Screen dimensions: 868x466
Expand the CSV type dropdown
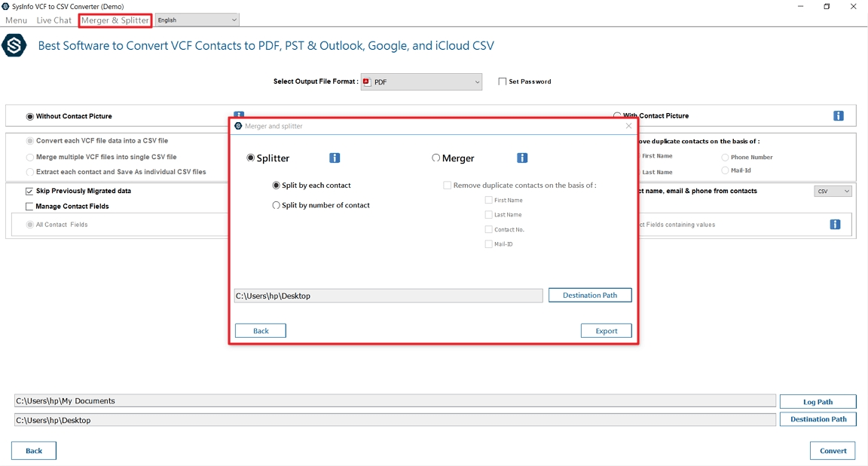(833, 192)
